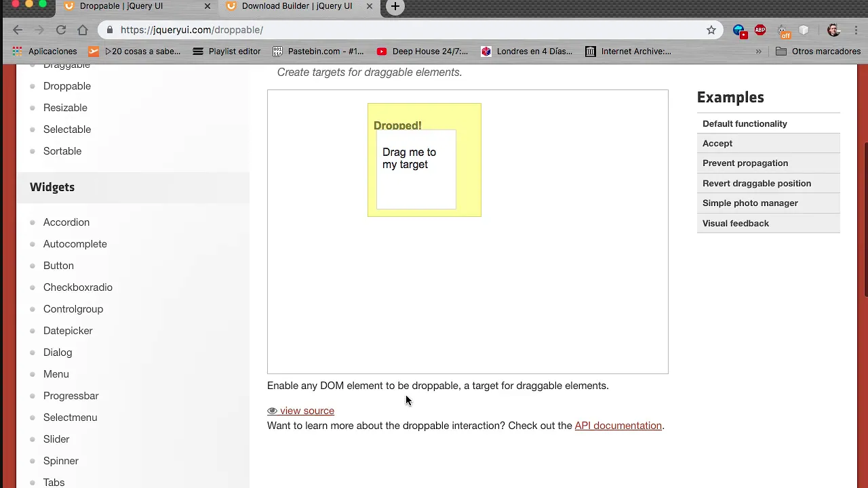Open the Menu widget page

pyautogui.click(x=56, y=374)
